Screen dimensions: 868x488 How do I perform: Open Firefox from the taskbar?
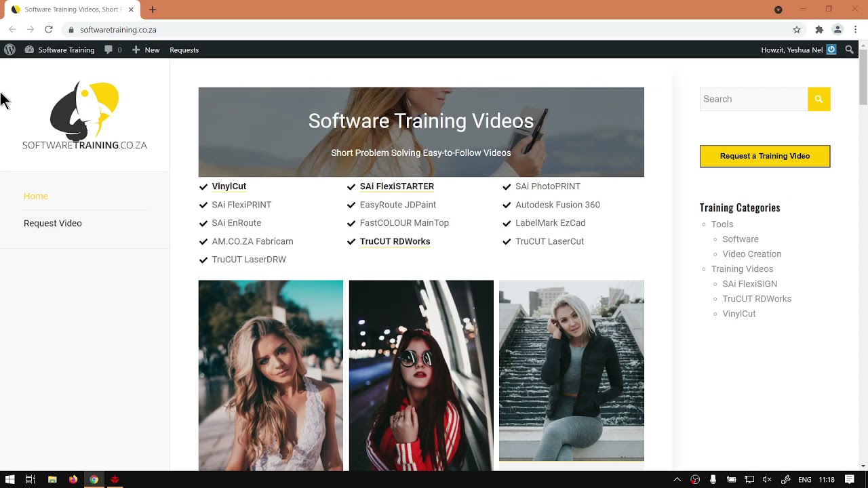click(x=73, y=479)
